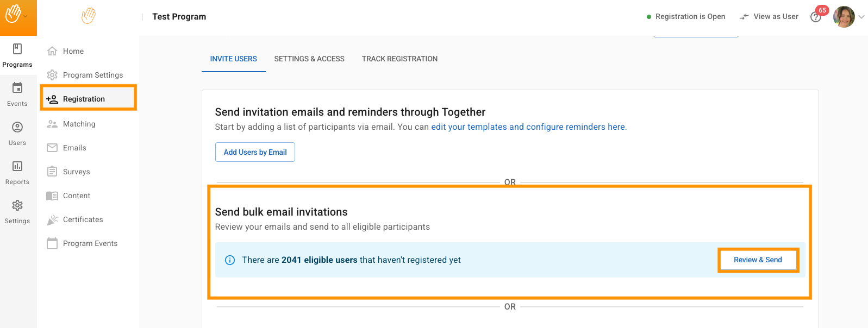This screenshot has width=868, height=328.
Task: Open the user profile photo menu
Action: (x=844, y=17)
